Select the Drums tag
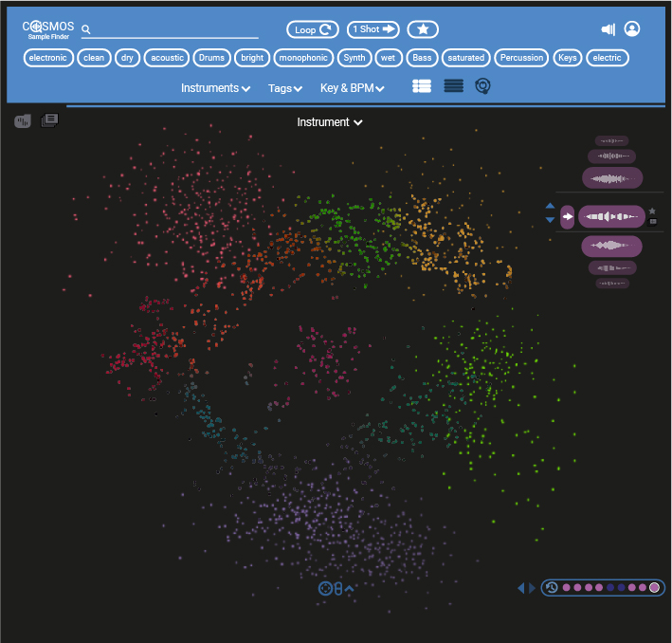The width and height of the screenshot is (672, 643). 211,58
